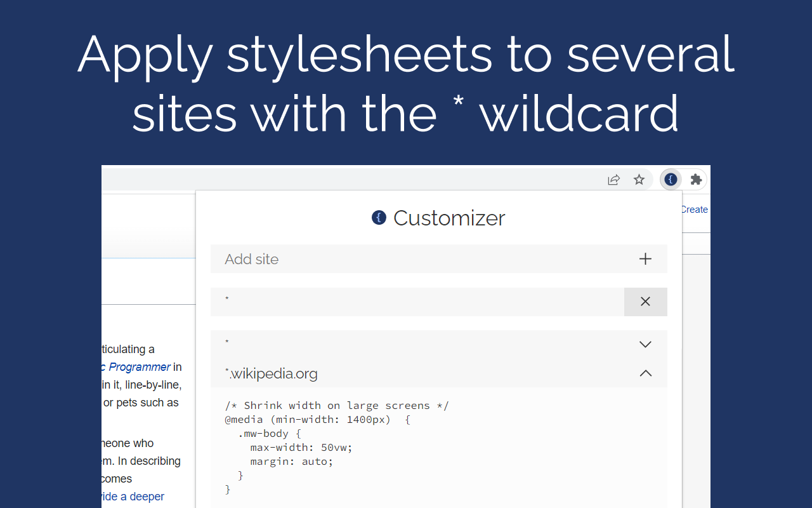This screenshot has height=508, width=812.
Task: Click the 'max-width: 50vw;' code line
Action: pos(301,447)
